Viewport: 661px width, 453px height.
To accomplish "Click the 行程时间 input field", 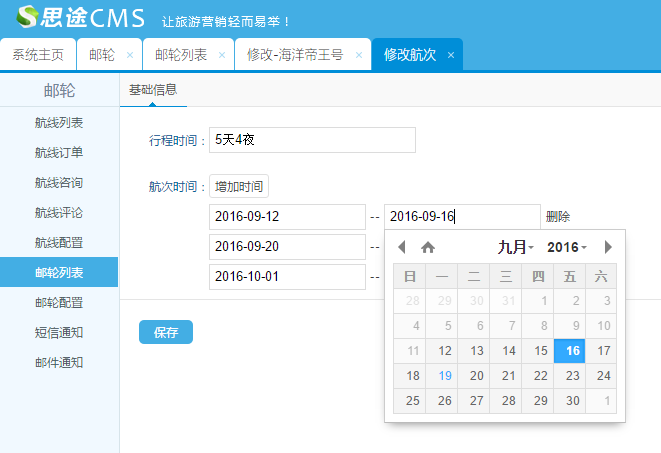I will tap(312, 140).
